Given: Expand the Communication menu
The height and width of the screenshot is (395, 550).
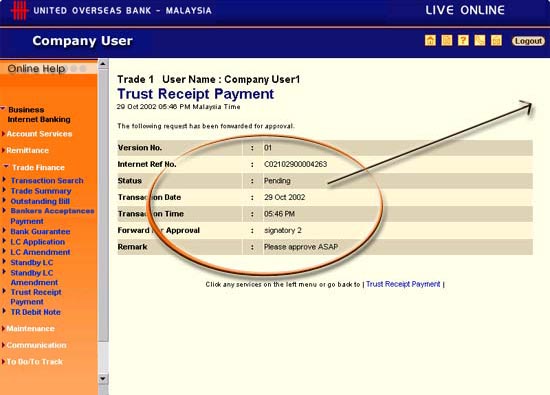Looking at the screenshot, I should coord(36,345).
